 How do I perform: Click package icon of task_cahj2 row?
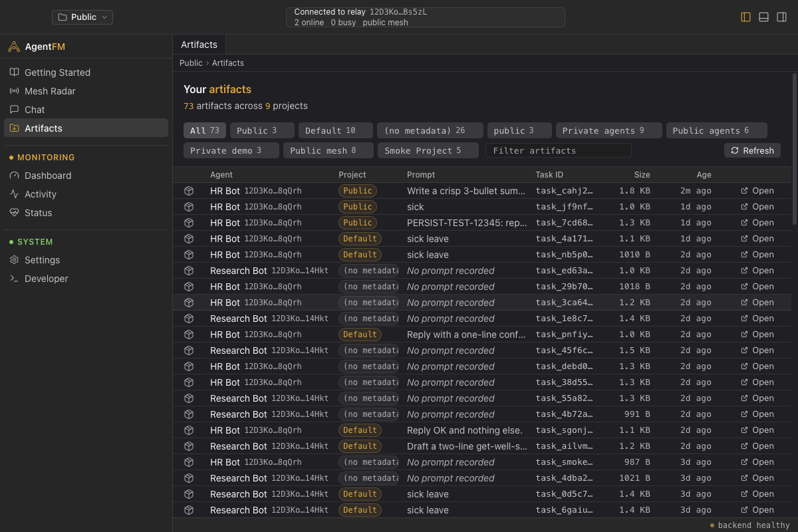tap(189, 191)
